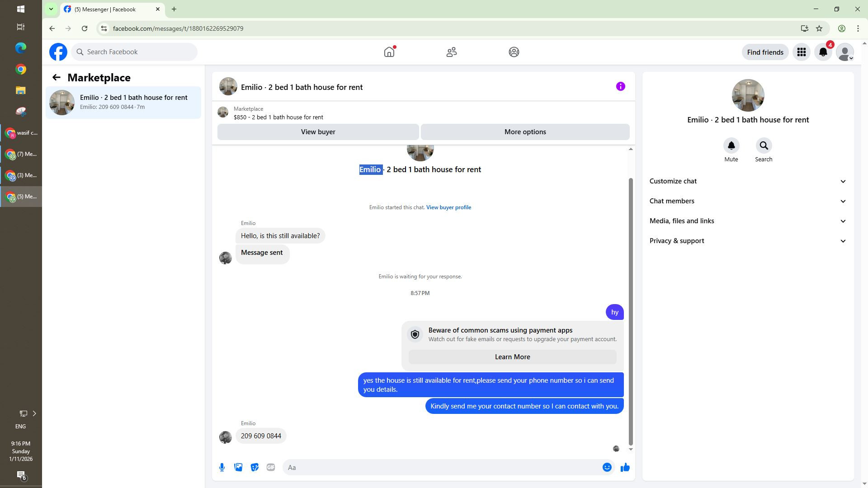Click the Find friends button
Image resolution: width=868 pixels, height=488 pixels.
[765, 52]
